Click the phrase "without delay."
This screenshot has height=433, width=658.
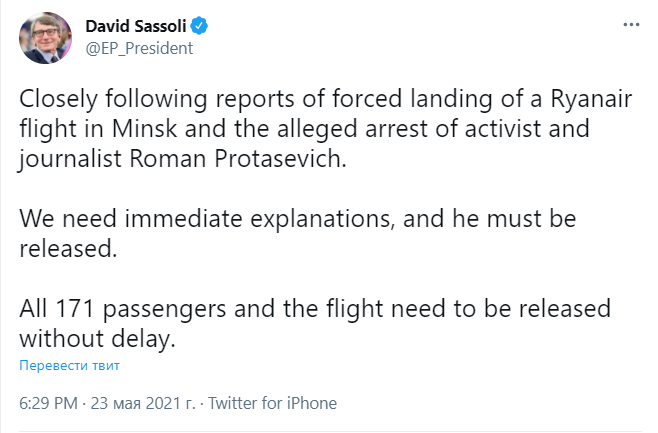click(97, 339)
